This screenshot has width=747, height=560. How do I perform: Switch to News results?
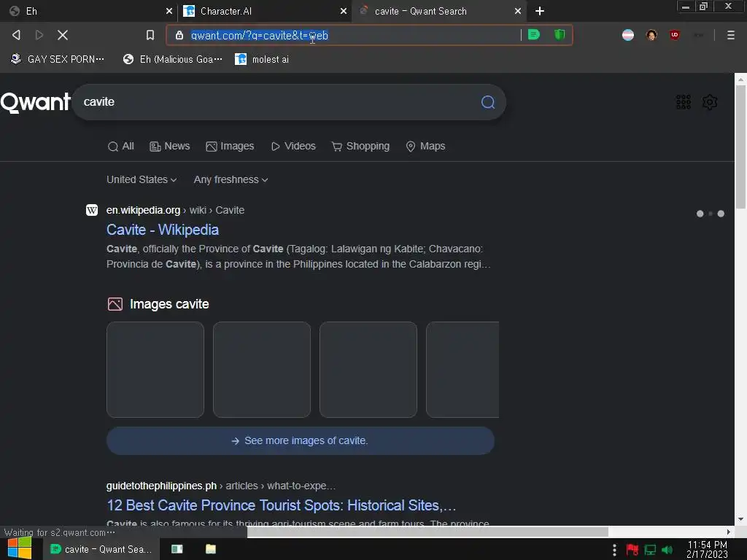[169, 146]
